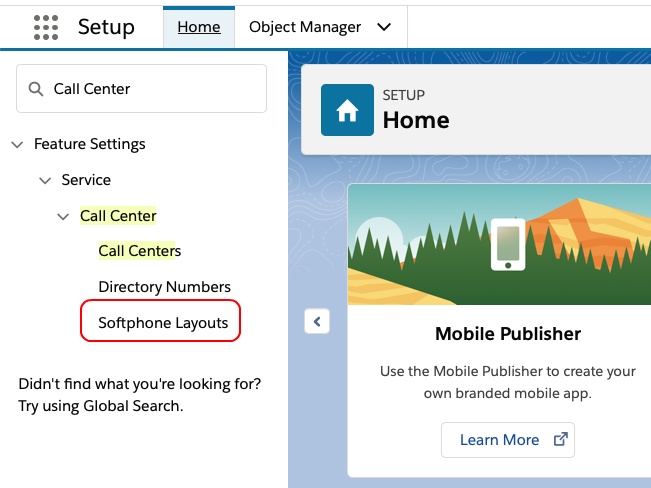Open the Call Centers setup page
The image size is (651, 488).
139,251
